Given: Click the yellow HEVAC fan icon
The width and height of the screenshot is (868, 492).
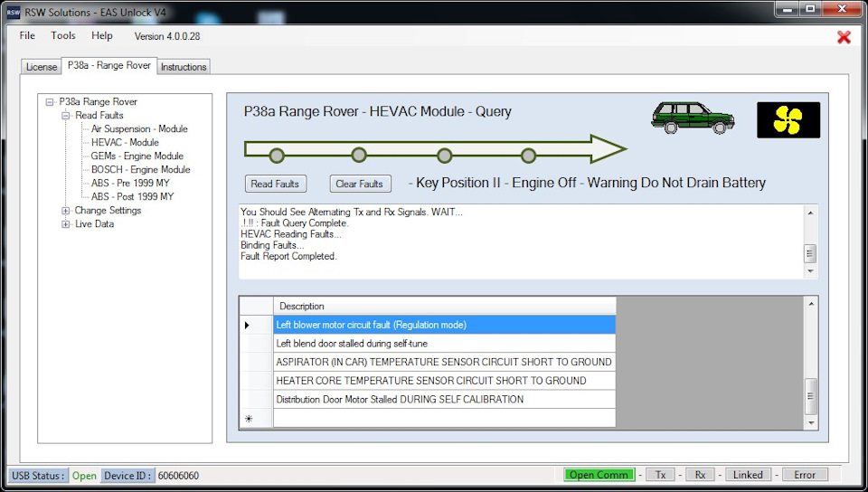Looking at the screenshot, I should point(788,120).
